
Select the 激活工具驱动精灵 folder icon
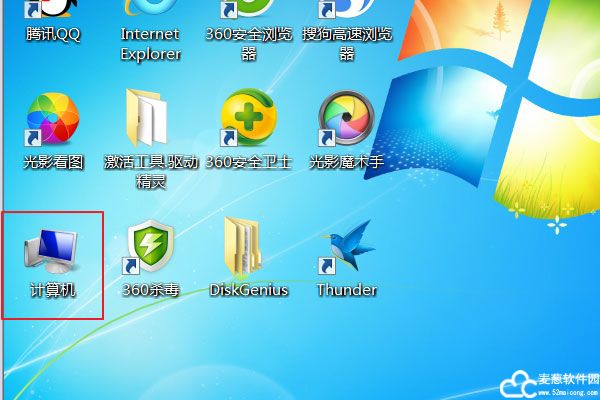(x=150, y=118)
